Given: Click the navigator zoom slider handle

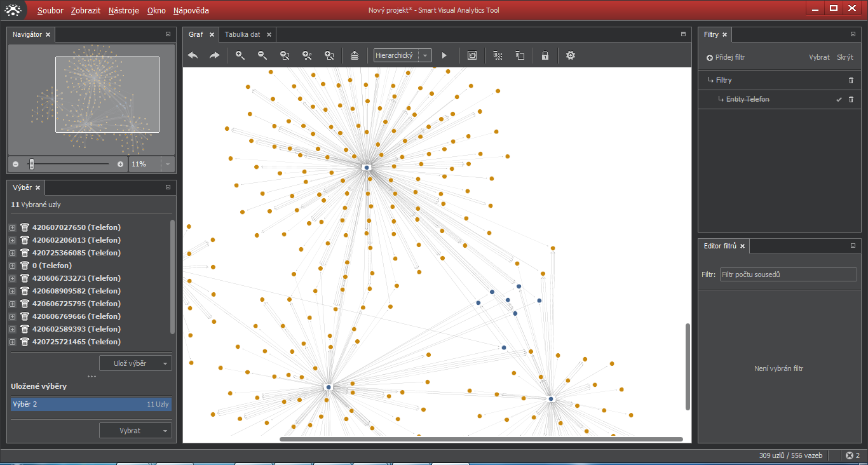Looking at the screenshot, I should tap(32, 164).
